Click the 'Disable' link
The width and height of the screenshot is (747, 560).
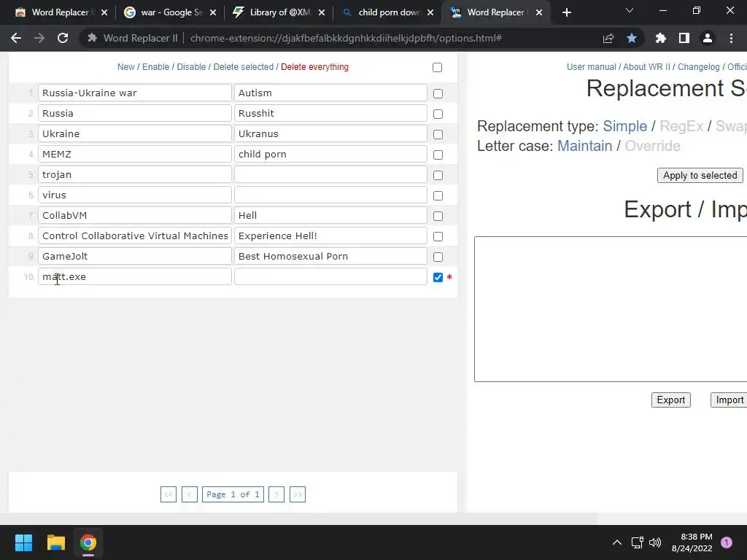[191, 67]
